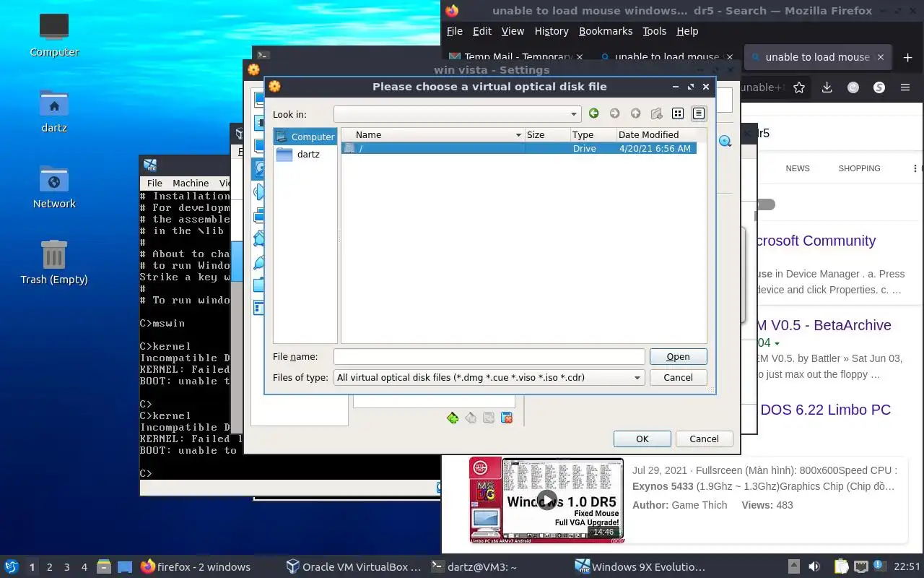Open Firefox File menu
Image resolution: width=924 pixels, height=578 pixels.
455,31
